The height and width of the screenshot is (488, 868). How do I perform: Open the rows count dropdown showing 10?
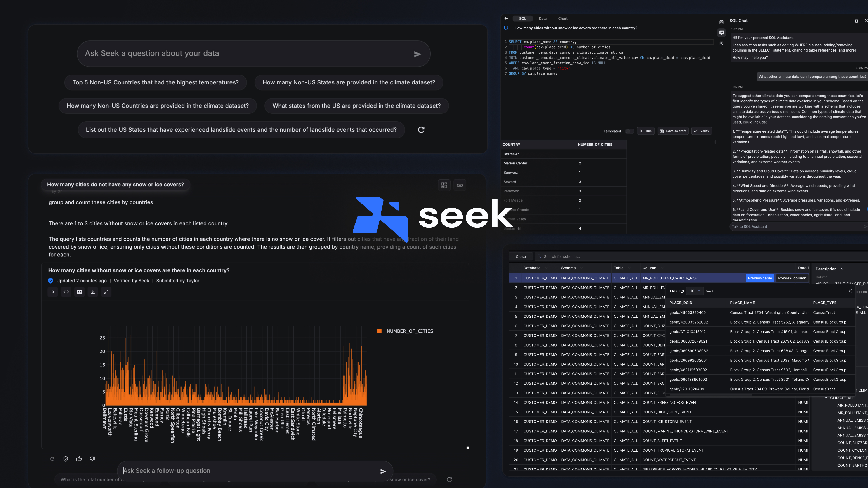point(695,291)
